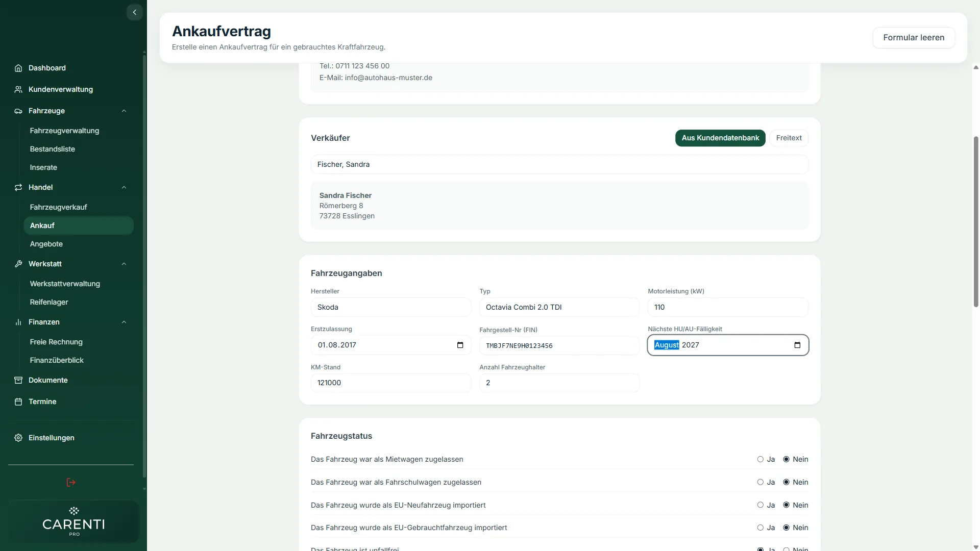Click the Werkstatt wrench icon
Screen dimensions: 980x551
pyautogui.click(x=18, y=264)
